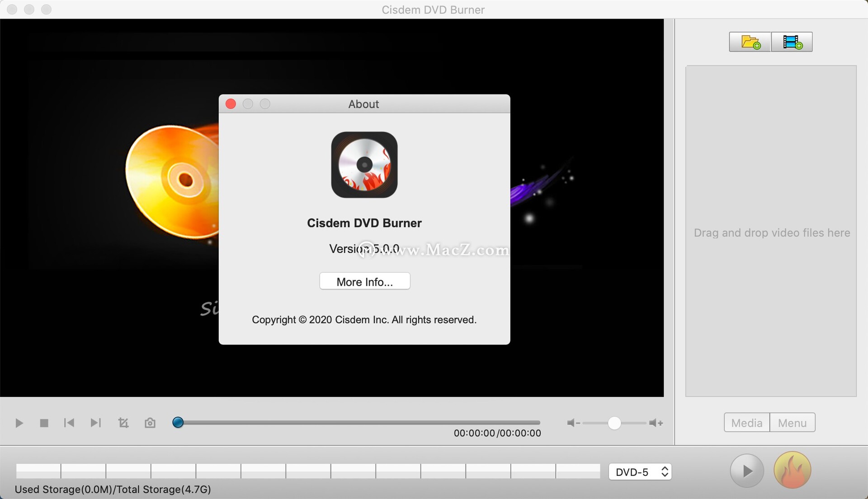Take a snapshot with the camera icon
Screen dimensions: 868x499
(x=150, y=423)
